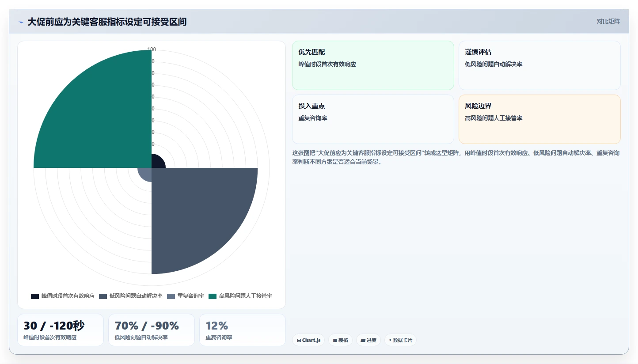Click the matrix description paragraph
The height and width of the screenshot is (364, 638).
click(x=456, y=157)
